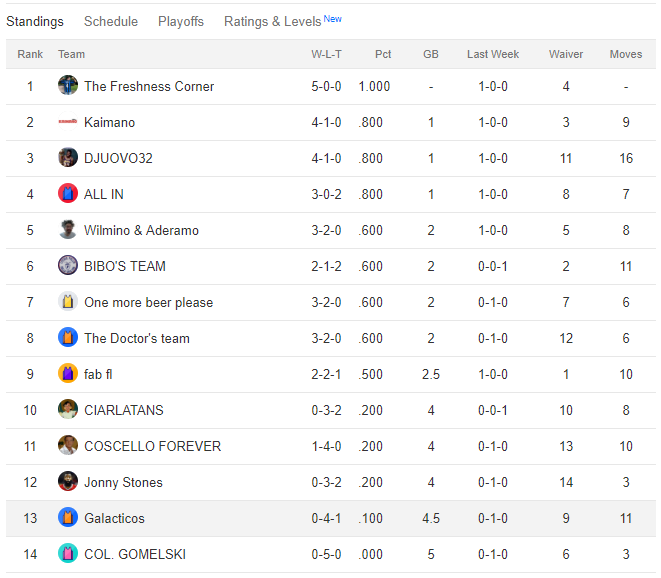Open the Playoffs tab
The height and width of the screenshot is (578, 661).
point(181,21)
